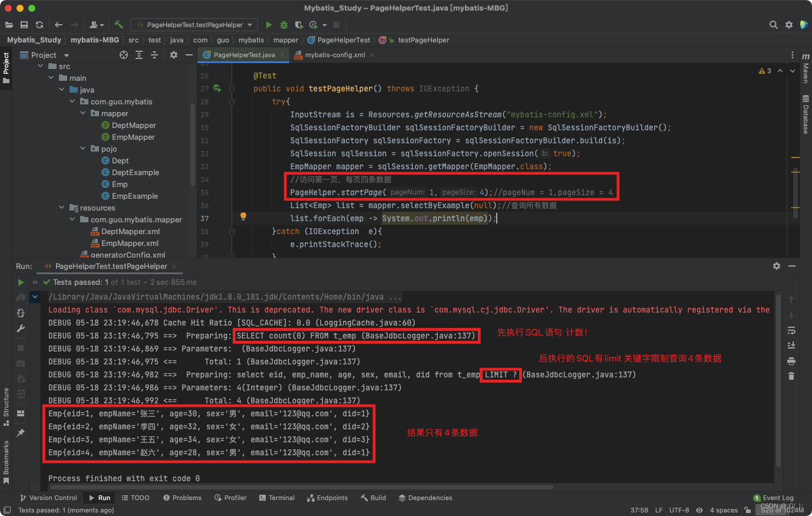This screenshot has height=516, width=812.
Task: Select DeptExample class in project tree
Action: pyautogui.click(x=136, y=172)
